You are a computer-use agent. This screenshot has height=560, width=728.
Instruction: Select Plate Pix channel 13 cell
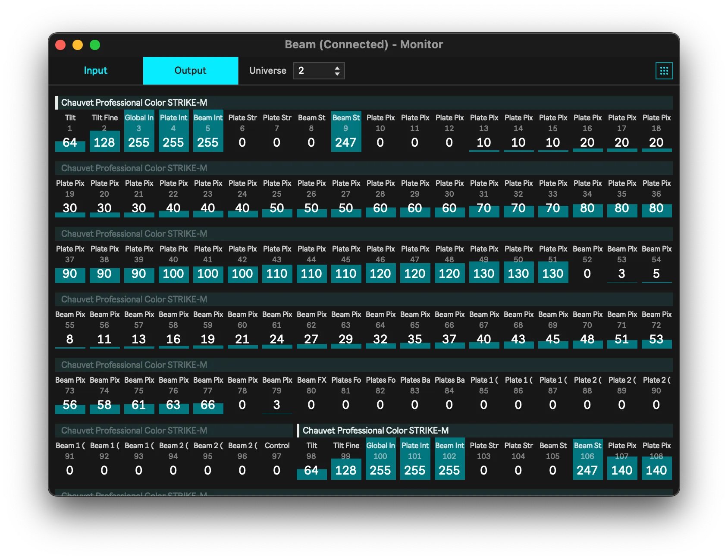coord(484,132)
